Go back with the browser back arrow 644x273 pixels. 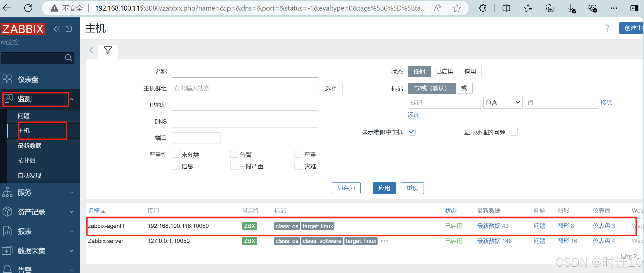coord(7,8)
